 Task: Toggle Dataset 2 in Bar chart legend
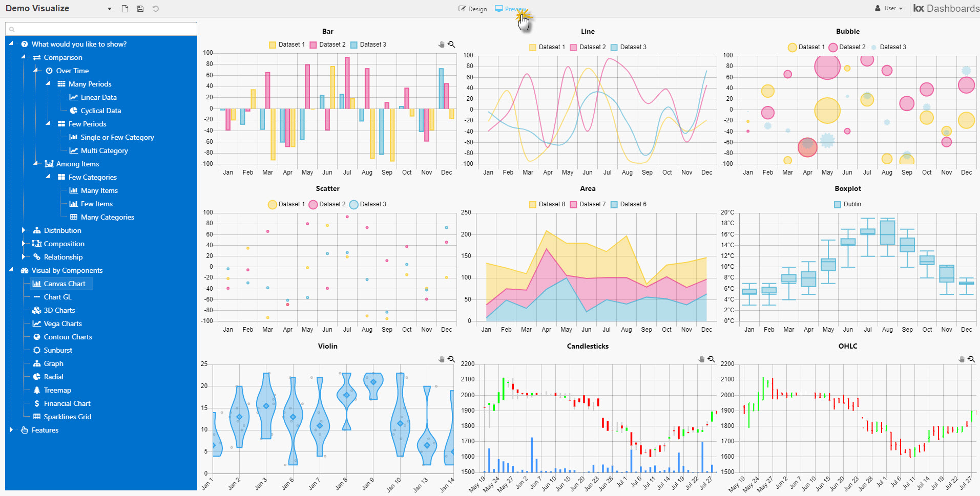click(x=327, y=45)
